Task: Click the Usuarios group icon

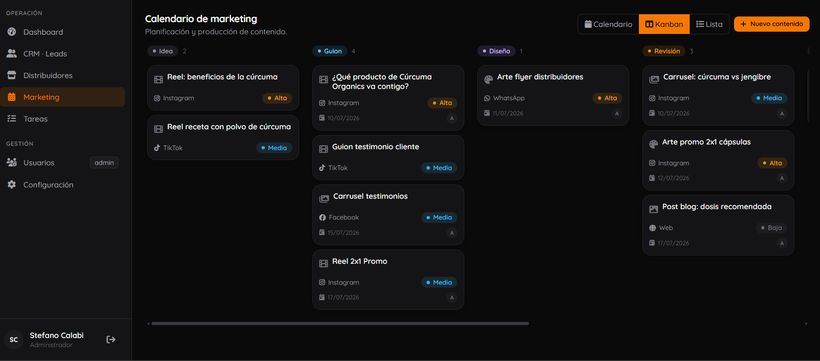Action: coord(12,163)
